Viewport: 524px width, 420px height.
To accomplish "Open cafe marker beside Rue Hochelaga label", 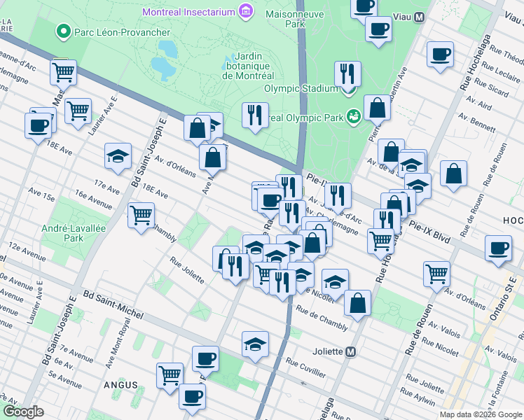I will (440, 54).
